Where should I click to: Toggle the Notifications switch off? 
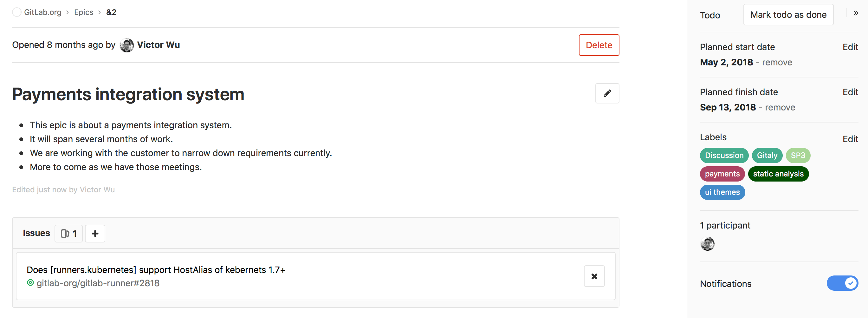[842, 283]
